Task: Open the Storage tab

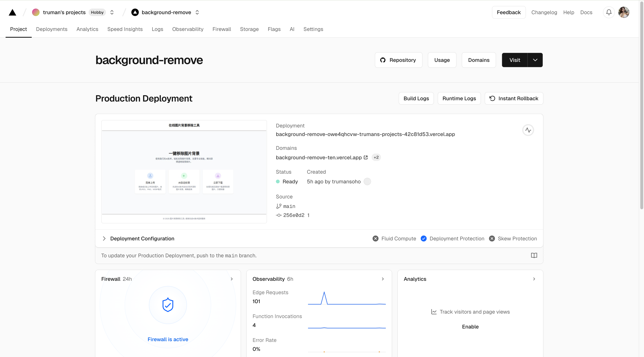Action: (249, 29)
